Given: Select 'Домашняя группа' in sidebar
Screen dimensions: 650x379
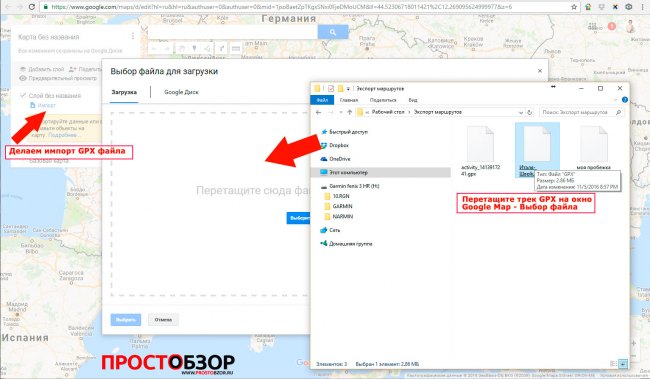Looking at the screenshot, I should pyautogui.click(x=347, y=244).
